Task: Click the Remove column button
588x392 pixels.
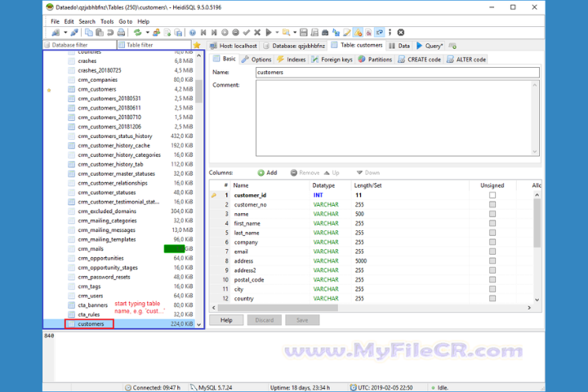Action: (x=305, y=172)
